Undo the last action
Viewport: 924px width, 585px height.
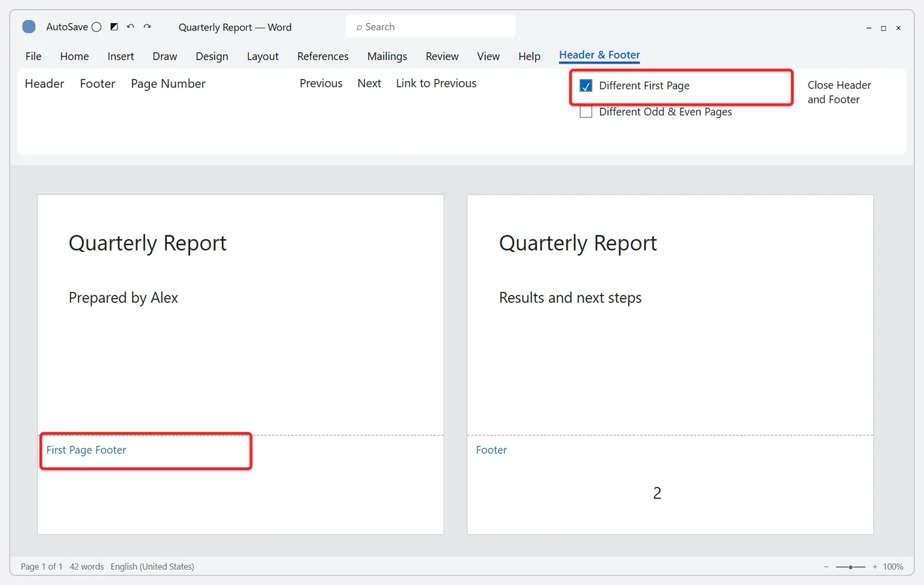131,27
